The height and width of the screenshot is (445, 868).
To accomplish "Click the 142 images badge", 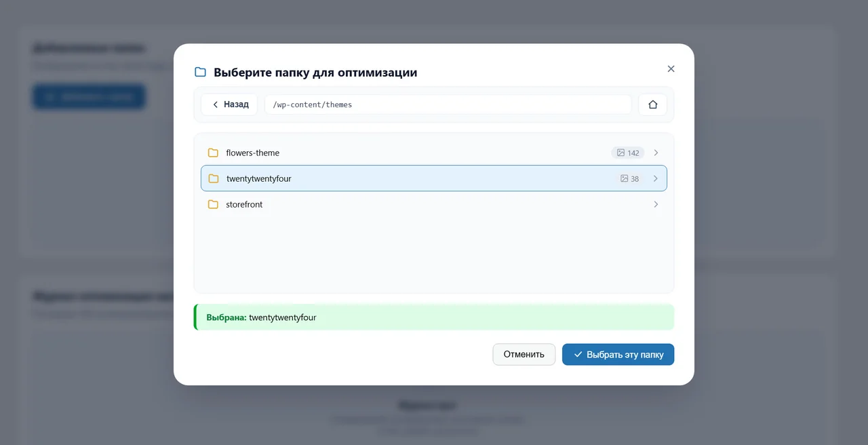I will [628, 153].
